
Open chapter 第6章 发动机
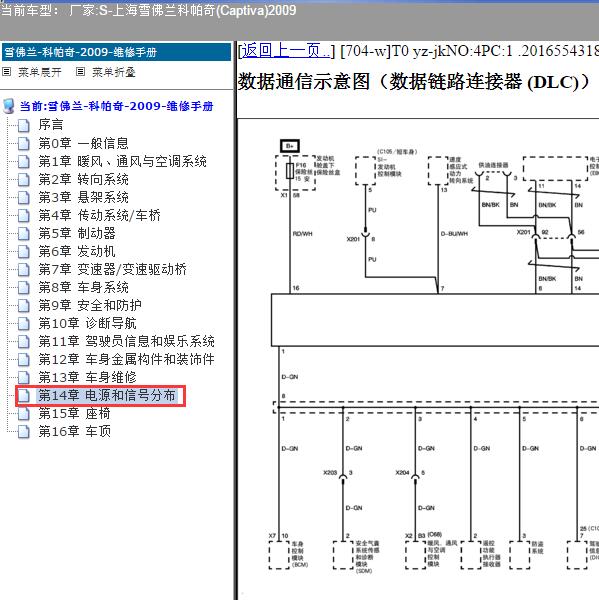pos(77,251)
